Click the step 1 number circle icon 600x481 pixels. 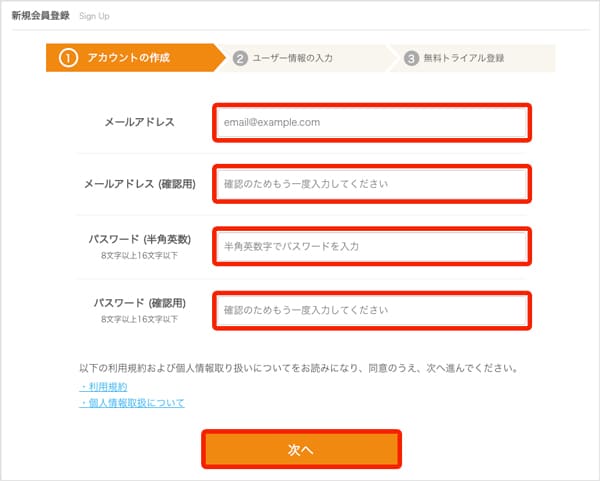coord(69,58)
